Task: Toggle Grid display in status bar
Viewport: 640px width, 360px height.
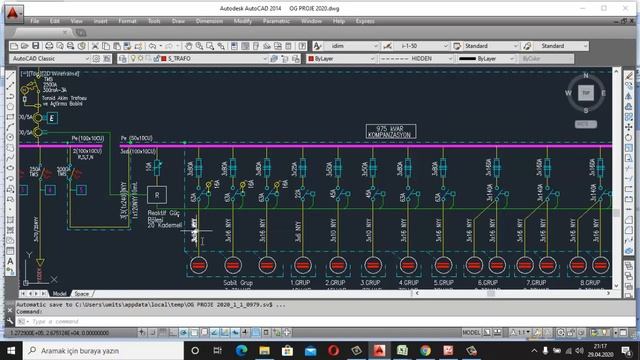Action: [x=162, y=333]
